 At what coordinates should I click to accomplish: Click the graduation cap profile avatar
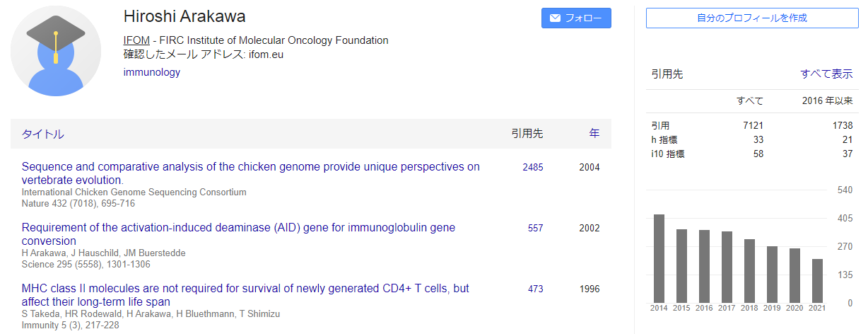56,51
